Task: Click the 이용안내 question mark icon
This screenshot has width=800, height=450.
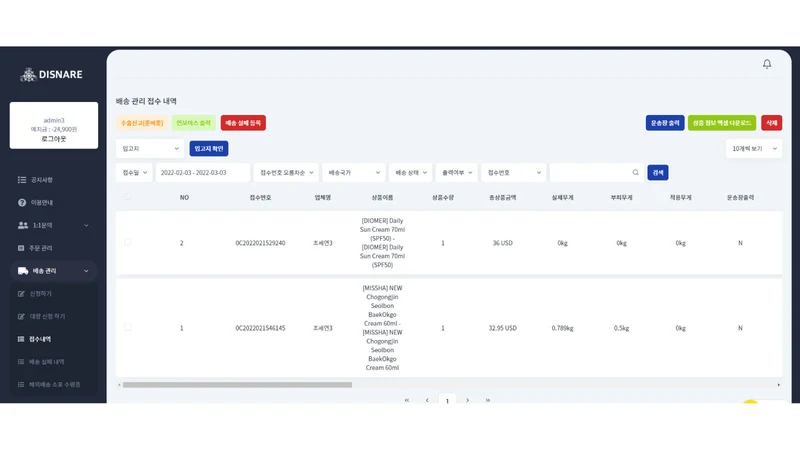Action: pyautogui.click(x=22, y=203)
